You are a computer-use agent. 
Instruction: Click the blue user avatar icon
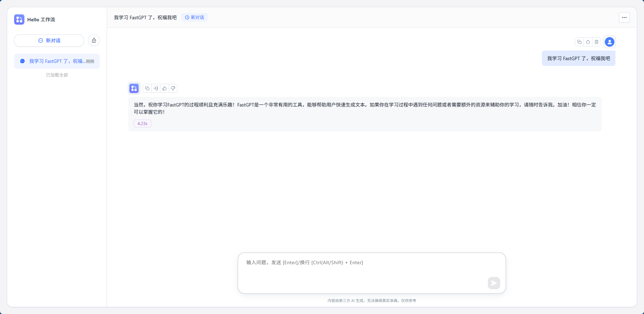click(x=609, y=42)
